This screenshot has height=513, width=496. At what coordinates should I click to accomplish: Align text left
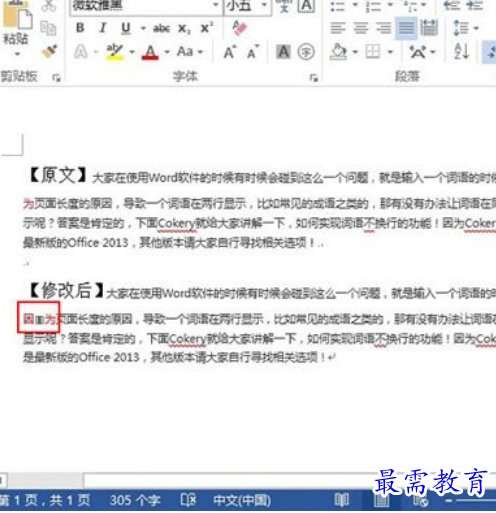(x=338, y=28)
